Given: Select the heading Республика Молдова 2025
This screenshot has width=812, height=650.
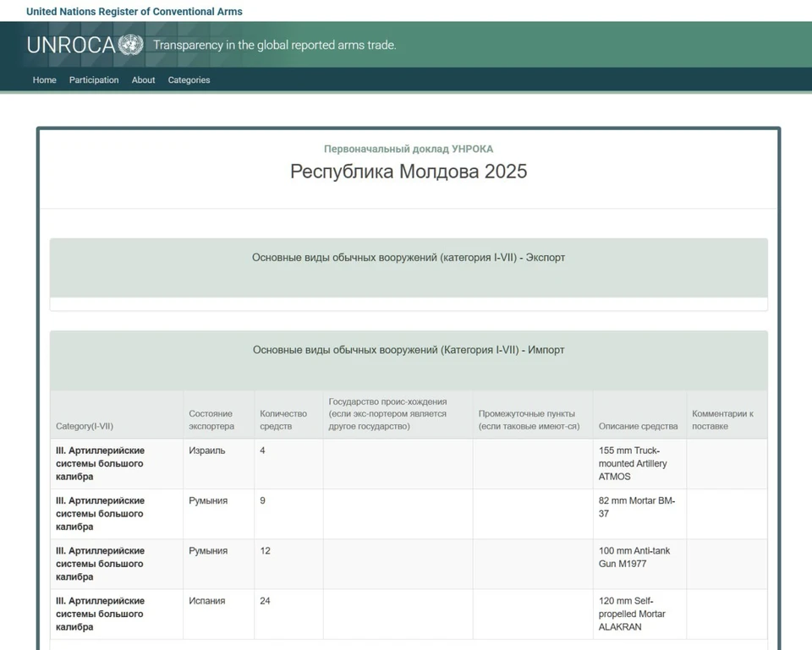Looking at the screenshot, I should point(409,172).
